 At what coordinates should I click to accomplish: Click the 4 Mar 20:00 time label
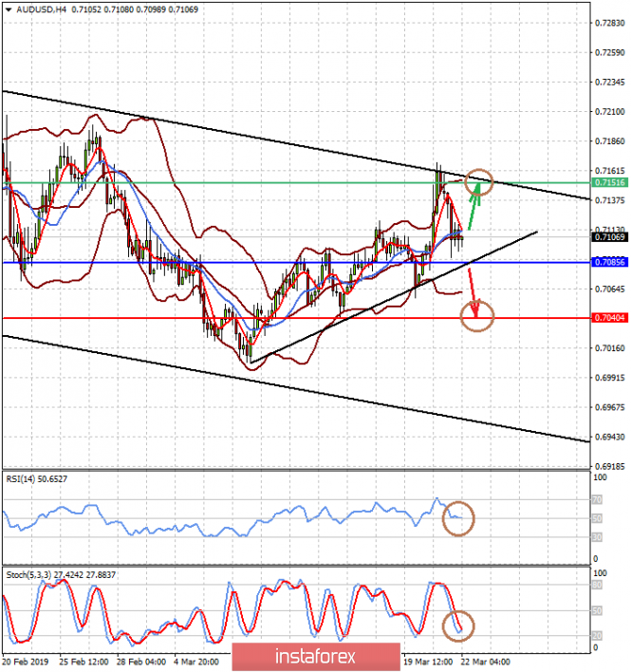coord(195,663)
